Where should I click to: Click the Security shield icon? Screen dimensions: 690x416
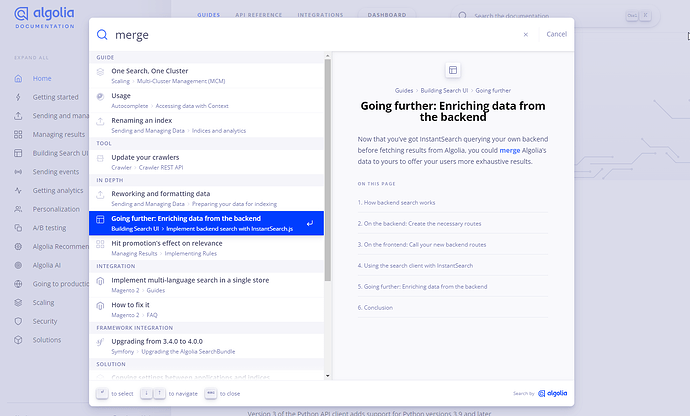[x=18, y=321]
